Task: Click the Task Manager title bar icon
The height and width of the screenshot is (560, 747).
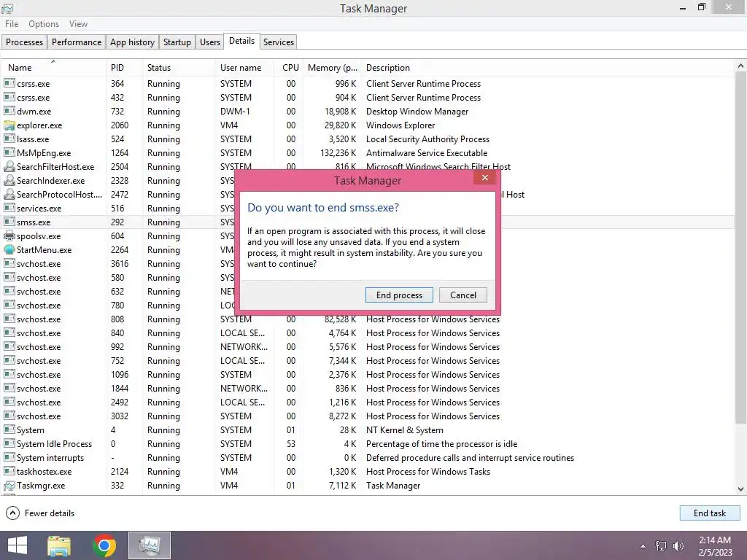Action: pyautogui.click(x=7, y=8)
